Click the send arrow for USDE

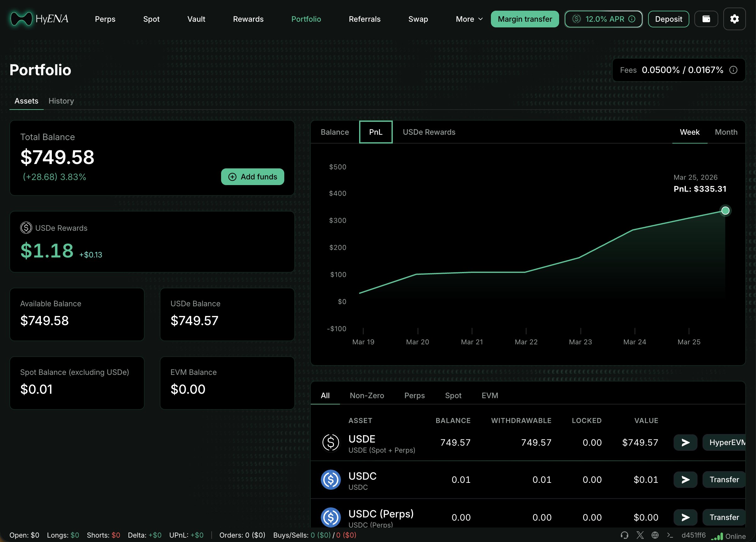[x=685, y=443]
